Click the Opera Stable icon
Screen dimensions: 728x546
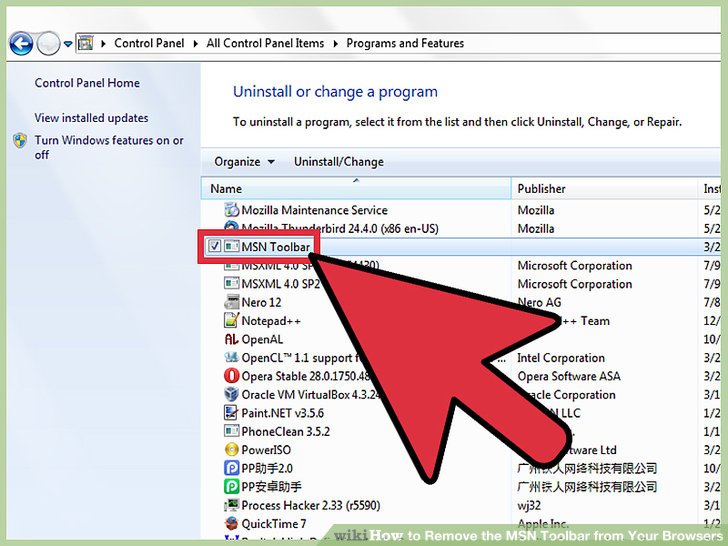231,376
